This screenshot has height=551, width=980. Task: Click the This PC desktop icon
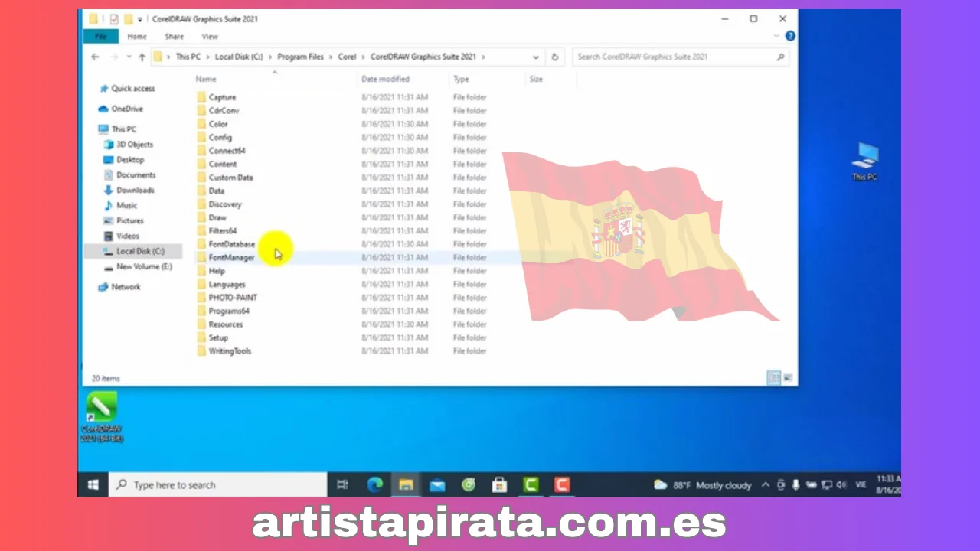864,161
